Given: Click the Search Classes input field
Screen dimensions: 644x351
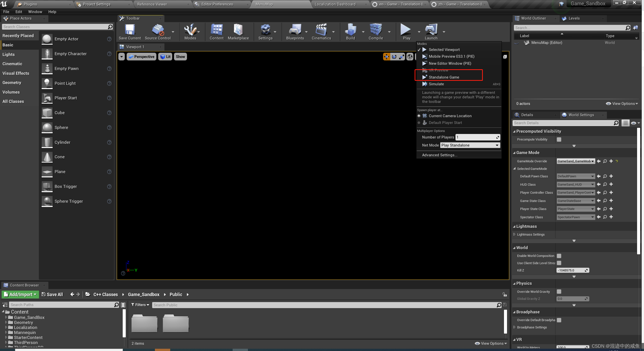Looking at the screenshot, I should (55, 27).
